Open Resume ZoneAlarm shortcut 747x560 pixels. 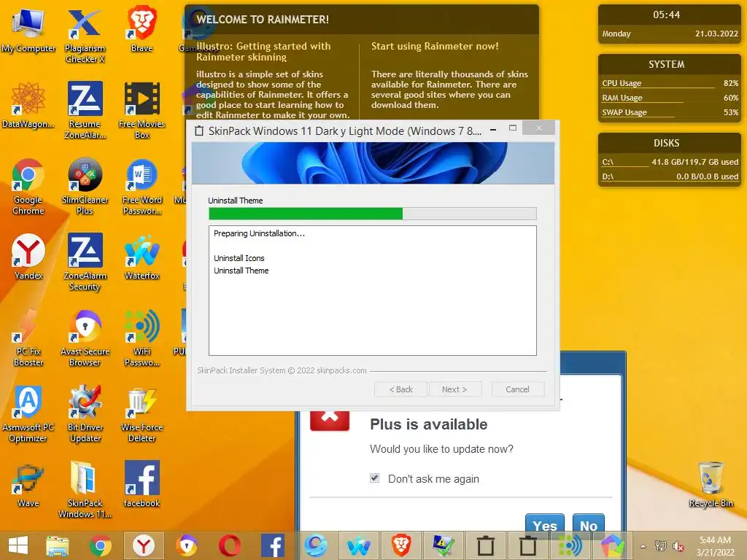coord(85,111)
